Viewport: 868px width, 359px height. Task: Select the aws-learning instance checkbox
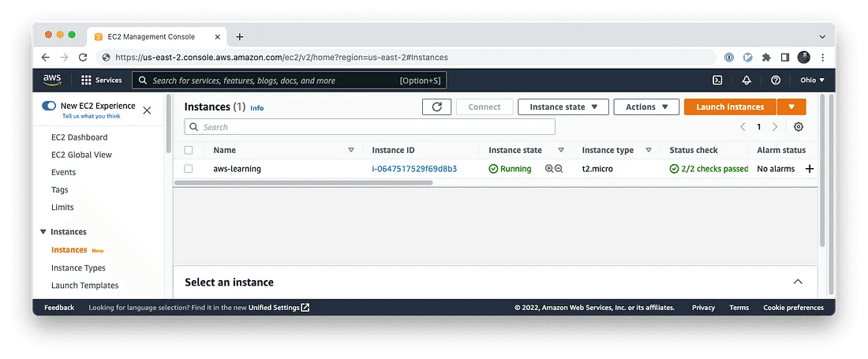click(x=189, y=169)
